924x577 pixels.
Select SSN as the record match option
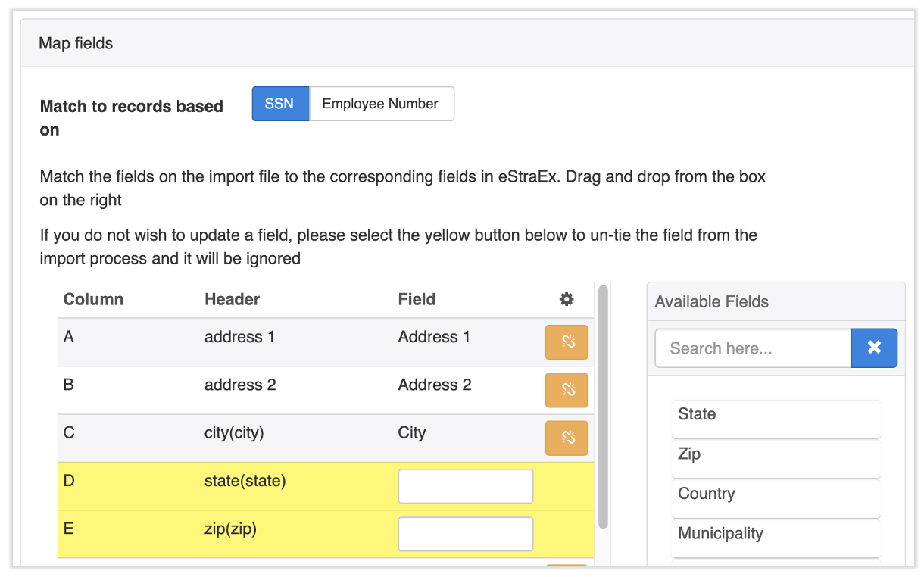pos(279,104)
